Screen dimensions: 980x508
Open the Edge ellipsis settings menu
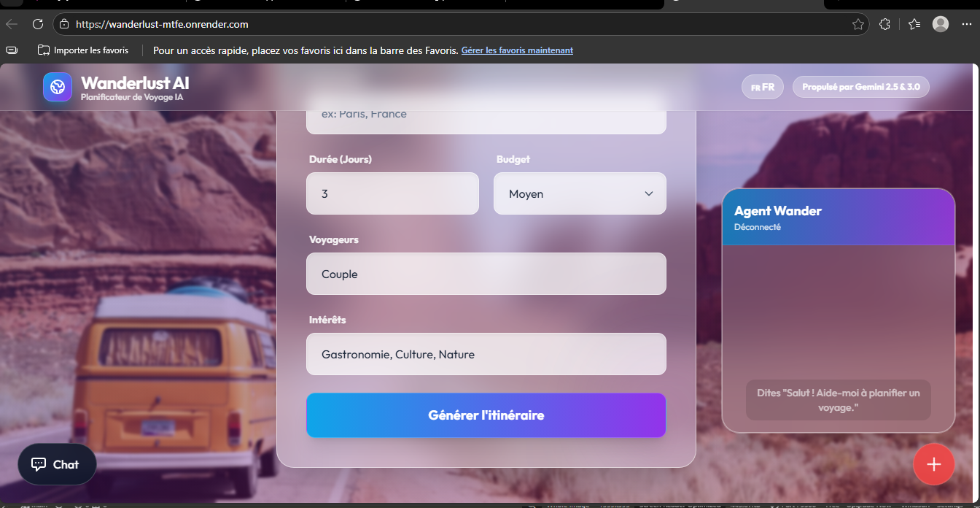[967, 23]
